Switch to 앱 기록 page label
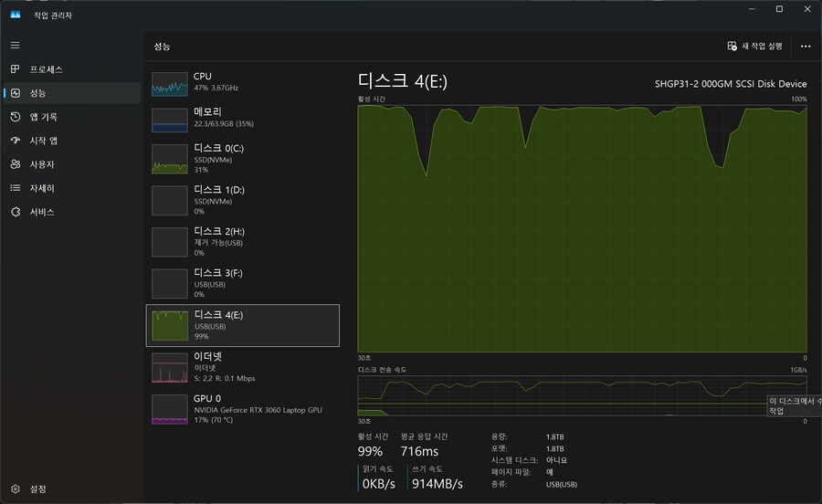Viewport: 822px width, 504px height. coord(44,117)
